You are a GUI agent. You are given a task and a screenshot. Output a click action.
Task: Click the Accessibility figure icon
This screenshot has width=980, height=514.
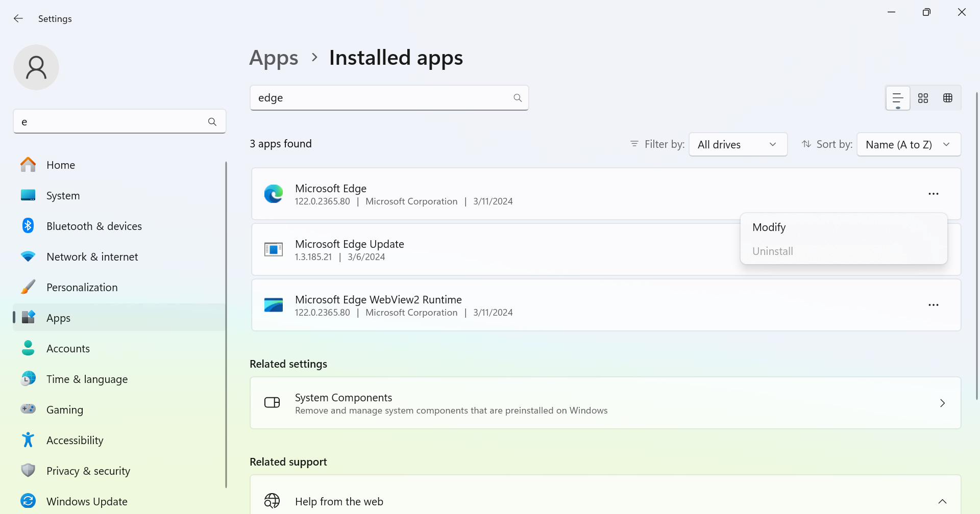pyautogui.click(x=28, y=440)
